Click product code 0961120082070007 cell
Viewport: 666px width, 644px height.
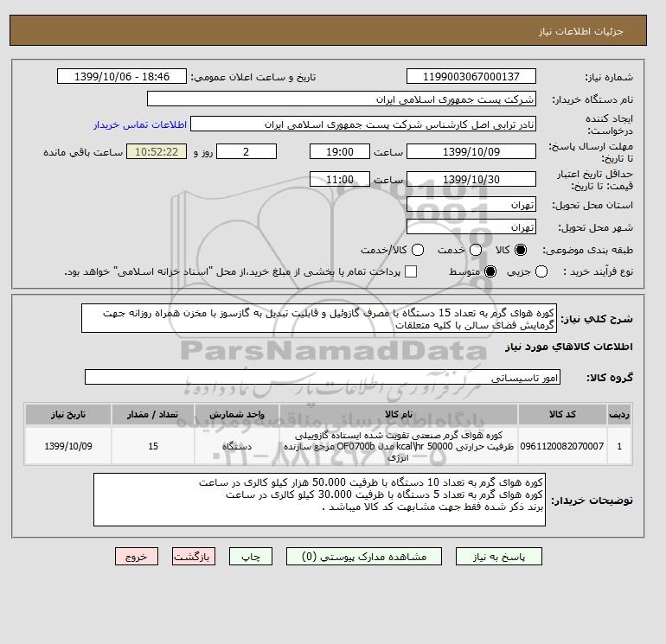(562, 446)
